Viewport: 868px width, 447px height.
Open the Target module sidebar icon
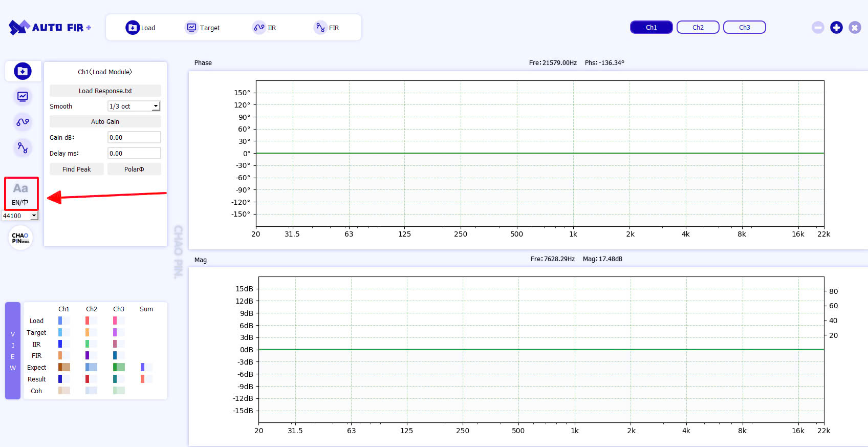[23, 96]
